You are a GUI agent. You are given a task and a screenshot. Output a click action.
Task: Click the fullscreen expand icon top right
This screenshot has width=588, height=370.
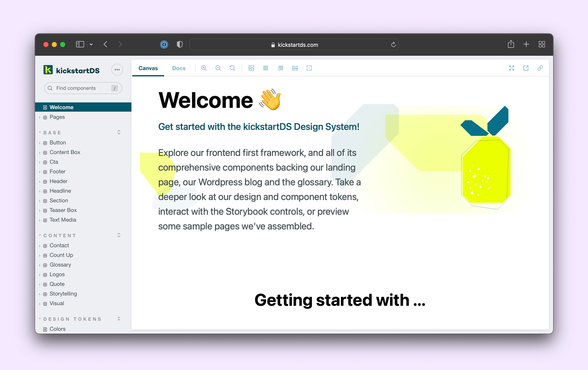click(511, 68)
